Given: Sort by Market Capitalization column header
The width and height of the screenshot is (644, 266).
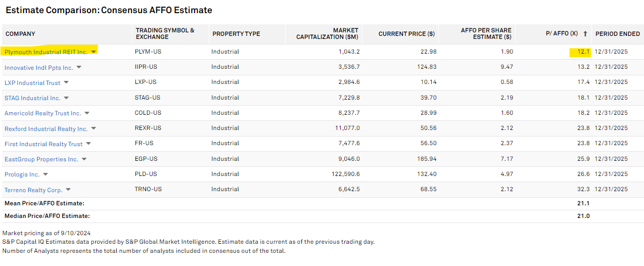Looking at the screenshot, I should 327,34.
